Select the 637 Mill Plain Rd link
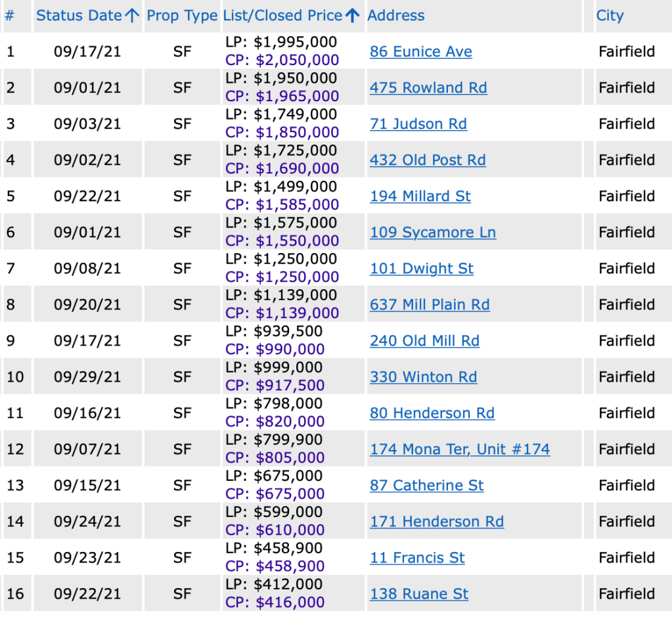Viewport: 672px width, 617px height. (x=430, y=305)
